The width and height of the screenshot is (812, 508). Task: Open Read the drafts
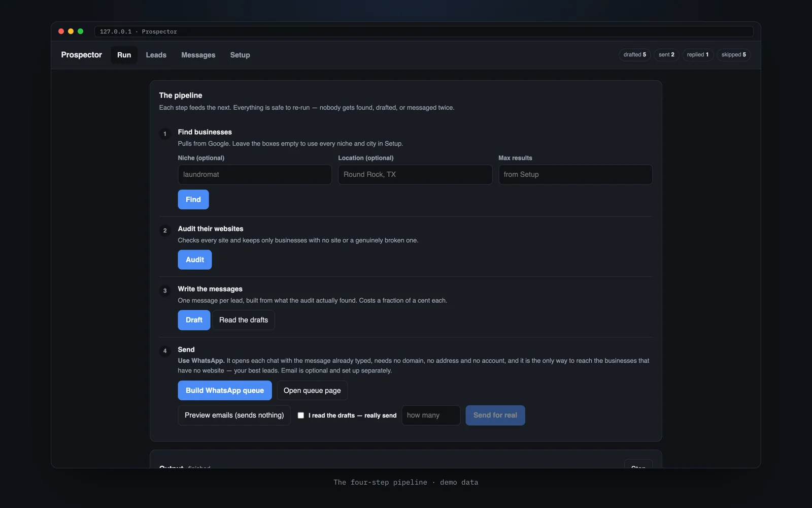[244, 320]
